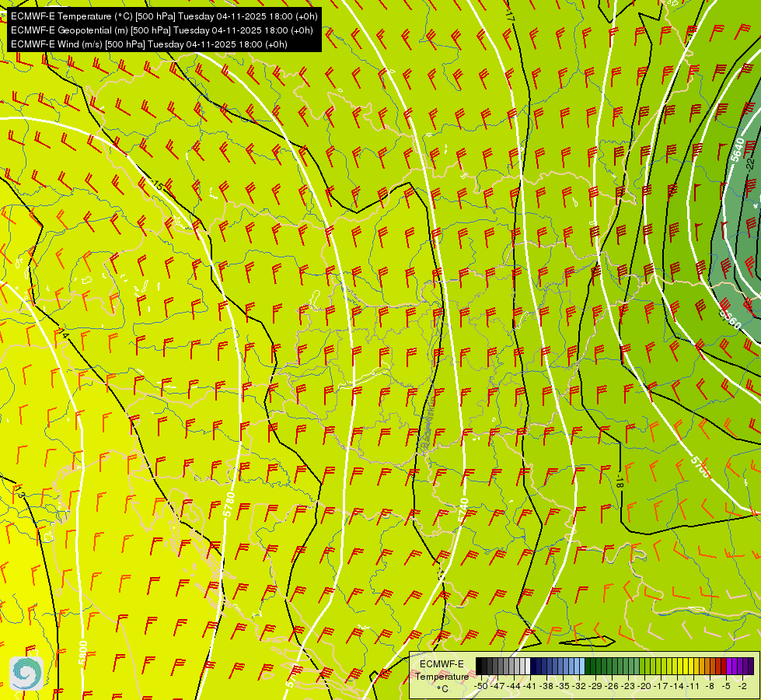Click the -35 tick on the temperature legend

[563, 686]
